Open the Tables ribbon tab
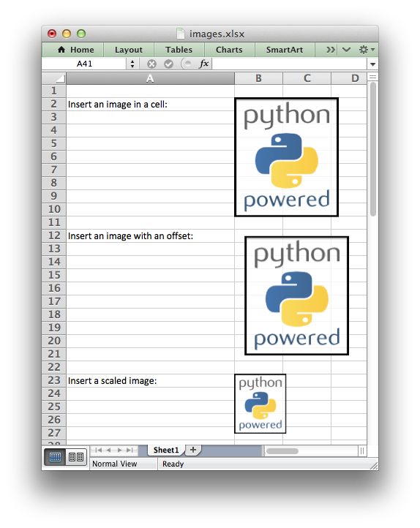Image resolution: width=420 pixels, height=528 pixels. tap(179, 50)
